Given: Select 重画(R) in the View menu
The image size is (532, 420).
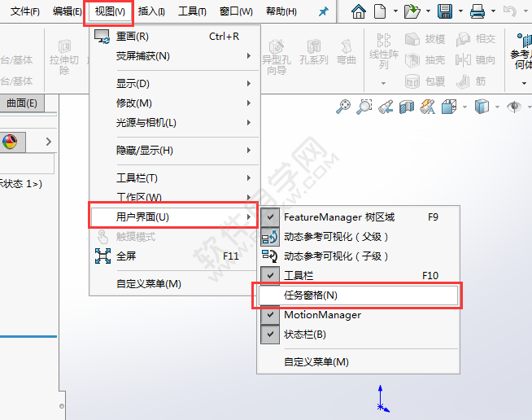Looking at the screenshot, I should (174, 37).
